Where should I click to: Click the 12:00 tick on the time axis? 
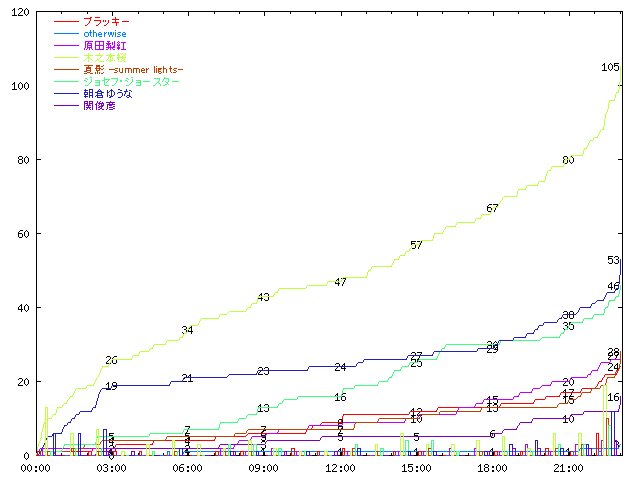tap(340, 467)
